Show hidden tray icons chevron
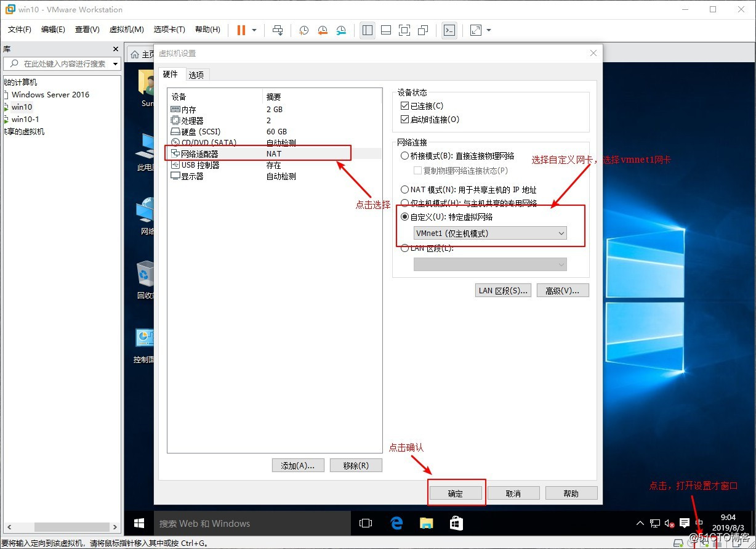The image size is (756, 549). coord(640,523)
